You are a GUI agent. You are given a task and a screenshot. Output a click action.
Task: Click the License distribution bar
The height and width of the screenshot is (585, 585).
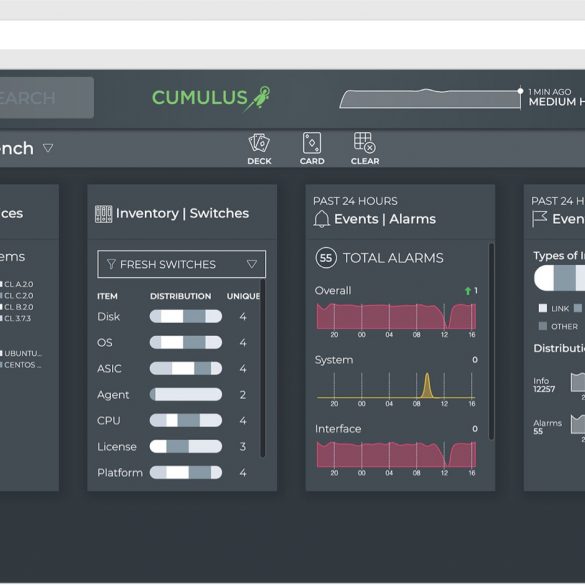186,447
